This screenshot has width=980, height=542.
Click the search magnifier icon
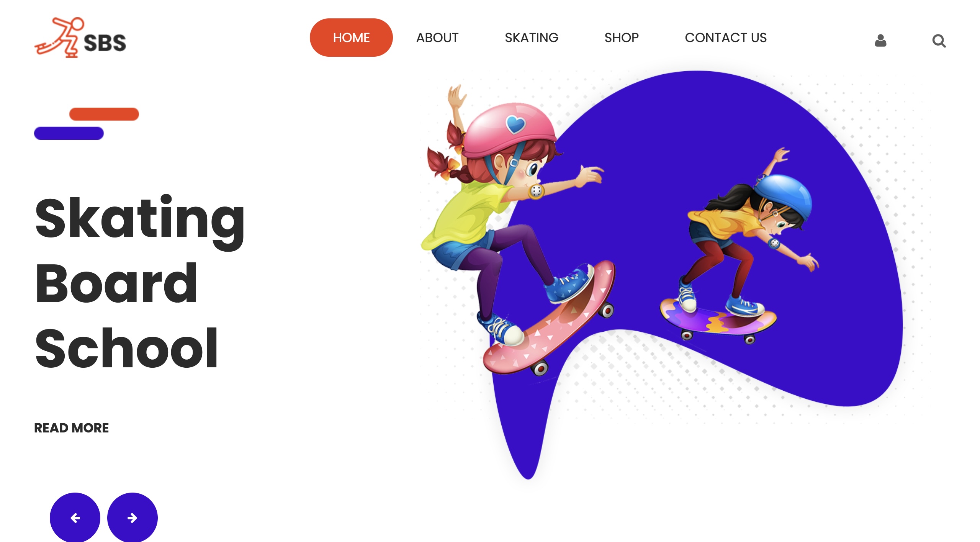click(x=939, y=41)
